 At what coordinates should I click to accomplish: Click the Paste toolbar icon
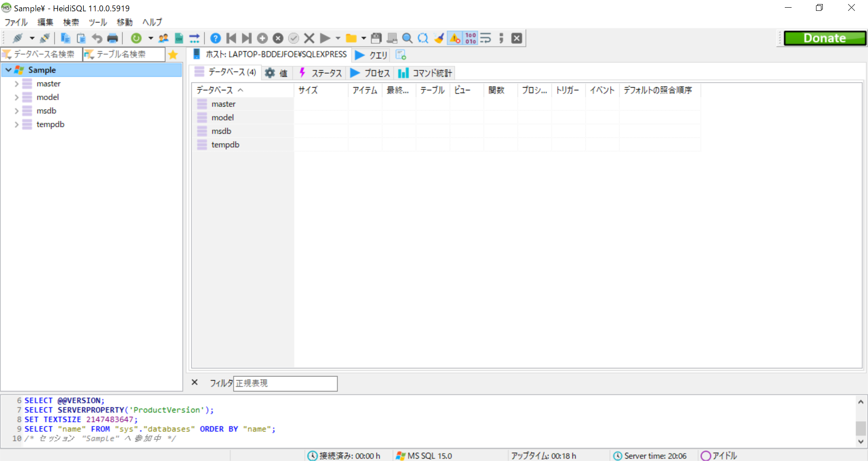81,38
